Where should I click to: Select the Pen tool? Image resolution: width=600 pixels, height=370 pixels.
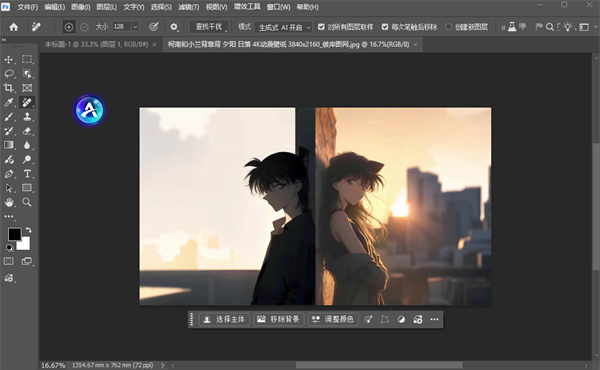pos(8,174)
